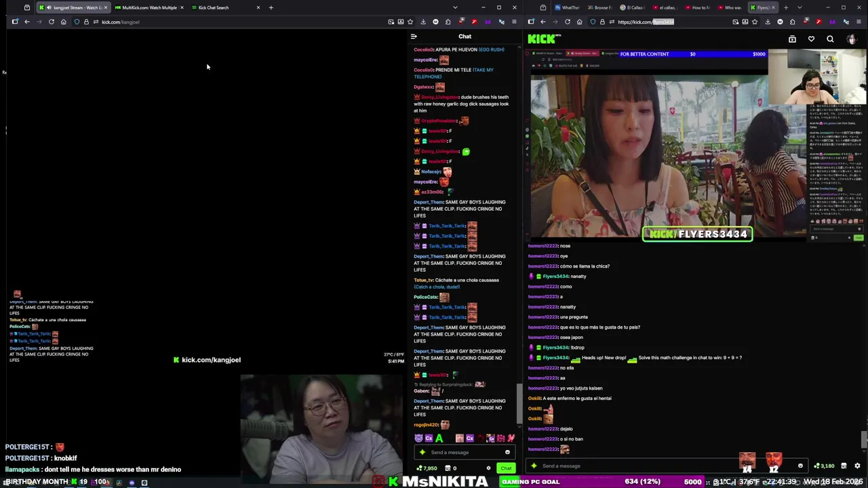The height and width of the screenshot is (488, 868).
Task: Bookmark the Flyers3434 page with star icon
Action: 755,22
